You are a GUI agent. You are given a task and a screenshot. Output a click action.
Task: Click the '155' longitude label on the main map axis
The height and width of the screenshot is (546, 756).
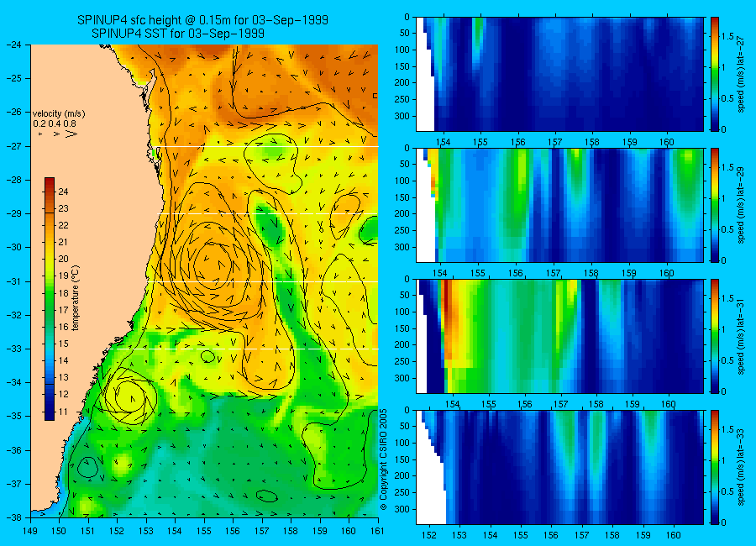tap(204, 531)
